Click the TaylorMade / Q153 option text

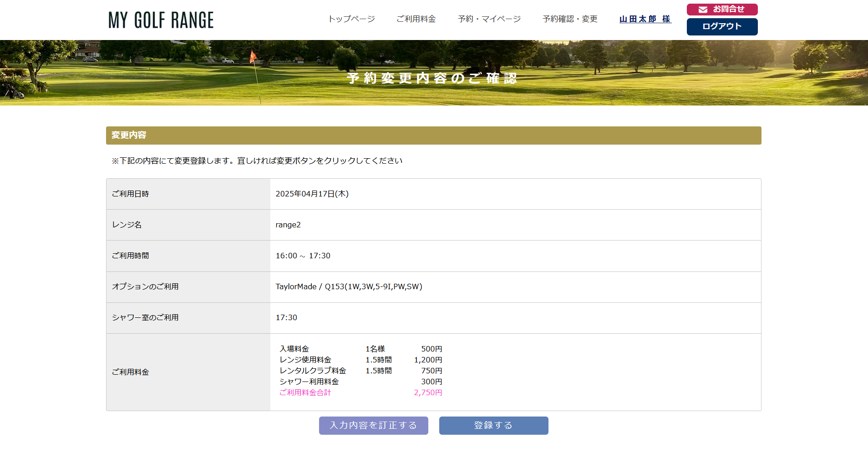coord(349,287)
